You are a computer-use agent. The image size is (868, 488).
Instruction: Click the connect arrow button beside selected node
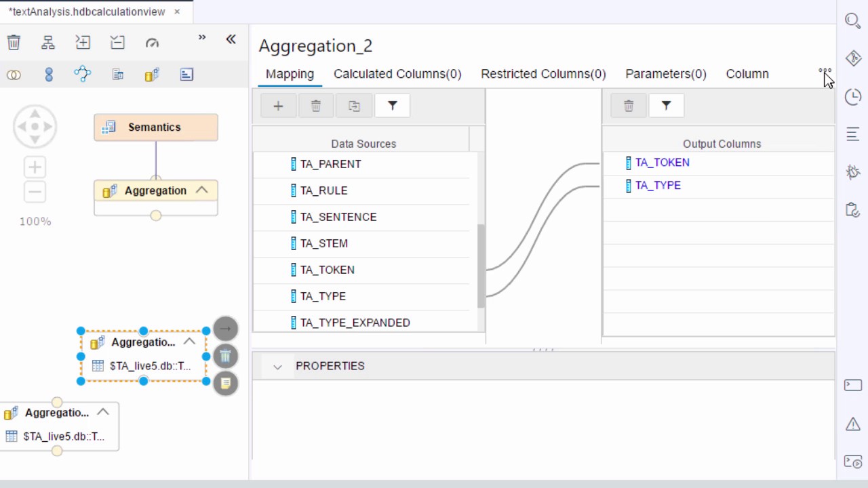(x=226, y=329)
